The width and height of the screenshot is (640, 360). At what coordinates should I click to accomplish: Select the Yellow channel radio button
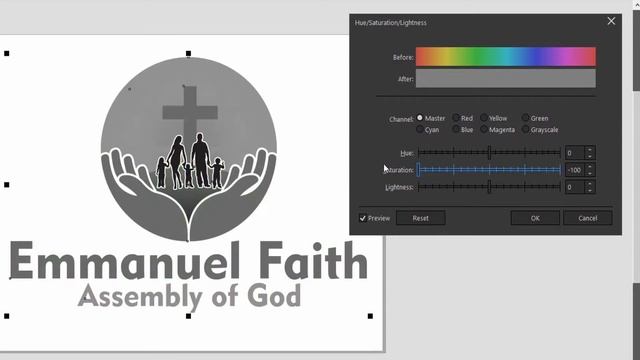[484, 118]
